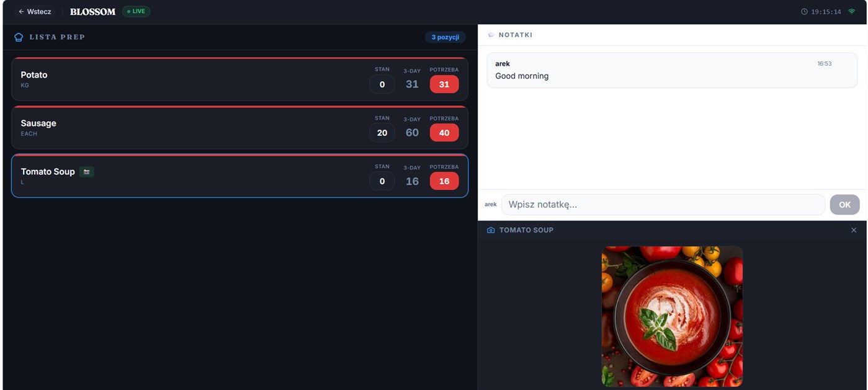Click the 16:53 timestamp on arek's note
This screenshot has height=390, width=868.
pos(825,64)
